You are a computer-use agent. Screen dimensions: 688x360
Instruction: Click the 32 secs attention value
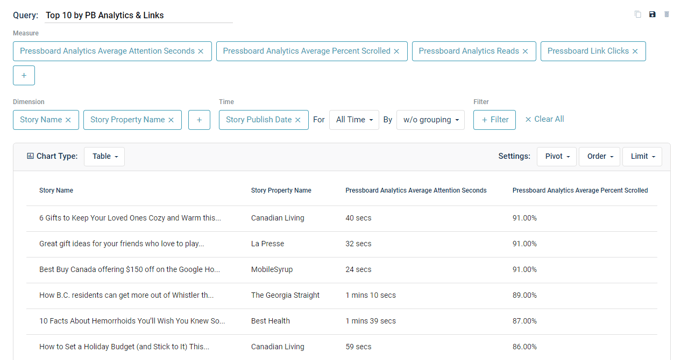click(x=358, y=244)
